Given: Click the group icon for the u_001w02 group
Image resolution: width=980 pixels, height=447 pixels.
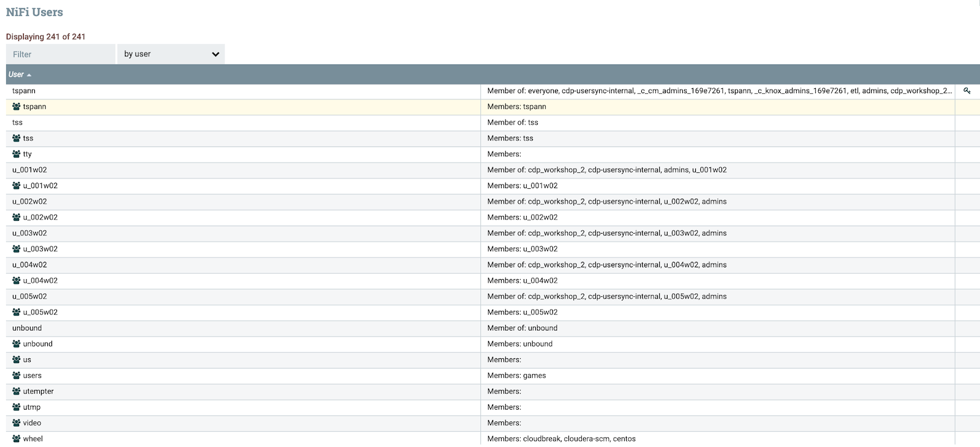Looking at the screenshot, I should point(17,186).
